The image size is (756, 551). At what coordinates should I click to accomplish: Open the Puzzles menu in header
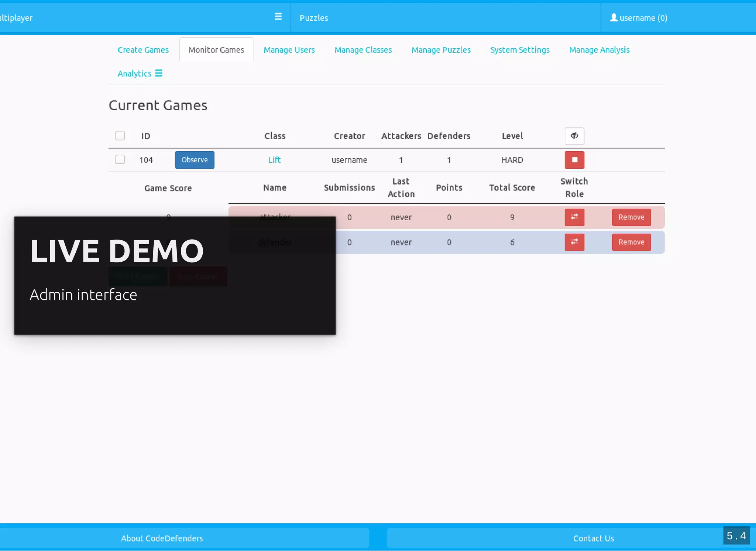314,18
